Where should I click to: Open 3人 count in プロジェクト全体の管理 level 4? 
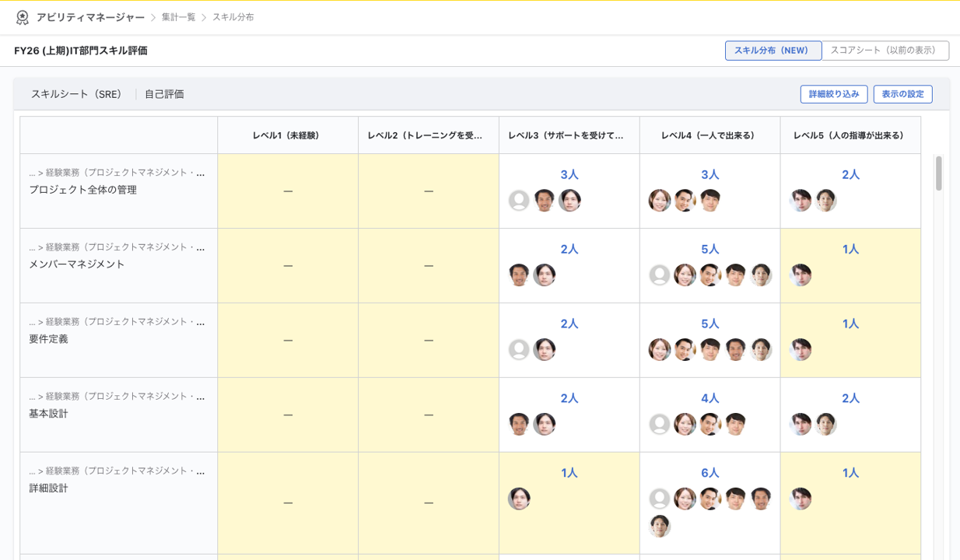tap(710, 175)
